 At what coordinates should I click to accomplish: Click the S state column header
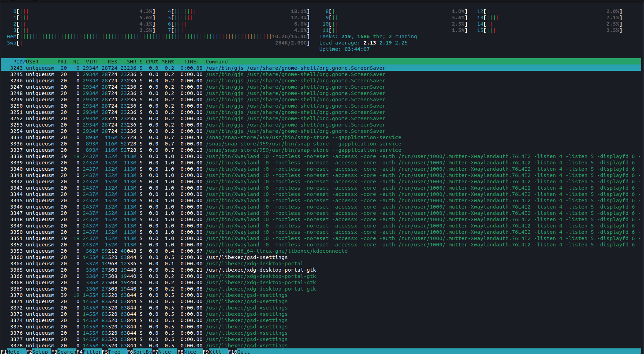click(141, 62)
